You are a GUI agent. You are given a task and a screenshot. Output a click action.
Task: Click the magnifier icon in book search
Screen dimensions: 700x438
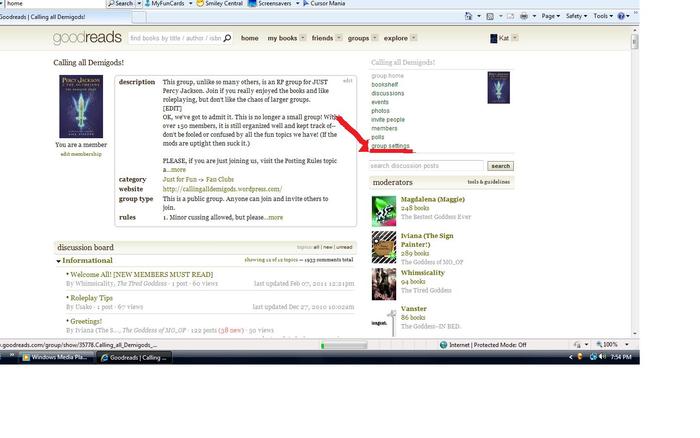[227, 38]
